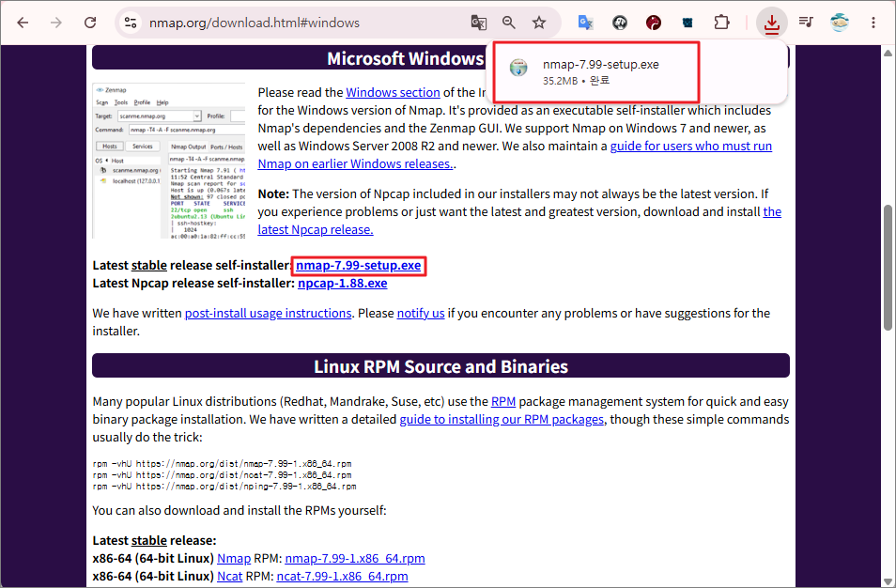
Task: Click the Linux RPM Source and Binaries heading
Action: (440, 366)
